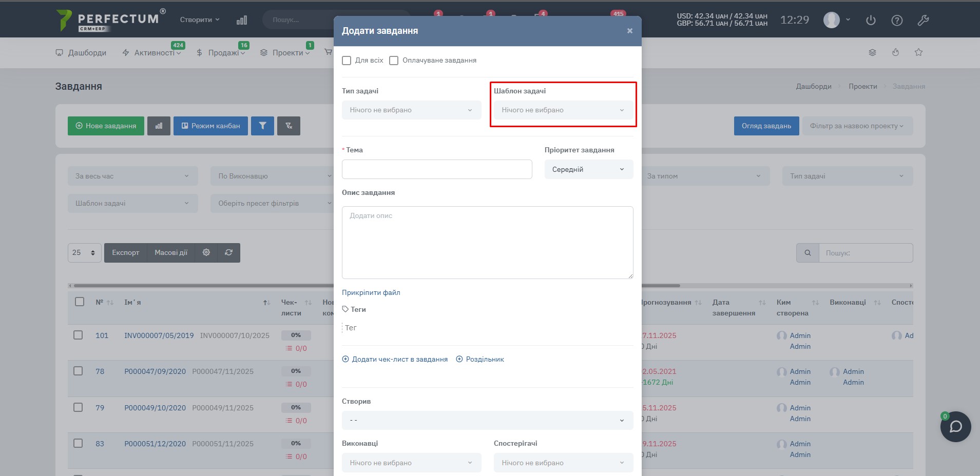Open the 'Дашборди' menu item
The width and height of the screenshot is (980, 476).
pyautogui.click(x=81, y=53)
